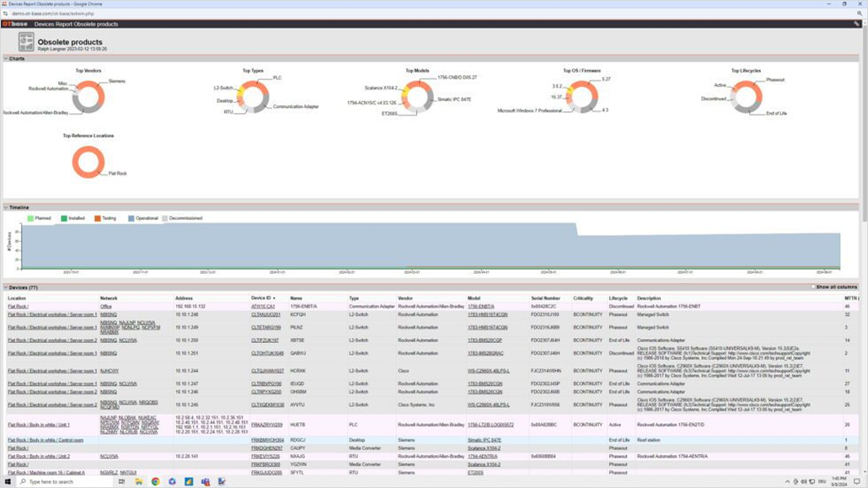Click the '192.168.10.132' address cell
The width and height of the screenshot is (868, 488).
coord(190,306)
